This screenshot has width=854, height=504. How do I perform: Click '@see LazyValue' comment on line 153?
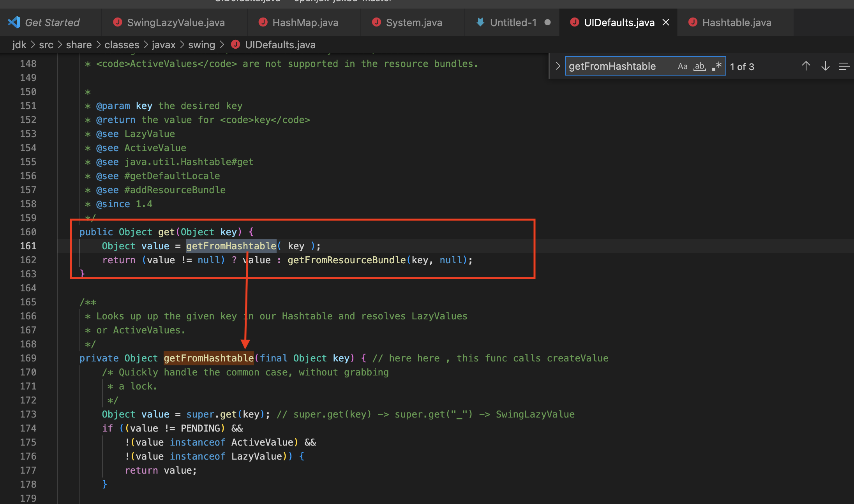pyautogui.click(x=136, y=134)
